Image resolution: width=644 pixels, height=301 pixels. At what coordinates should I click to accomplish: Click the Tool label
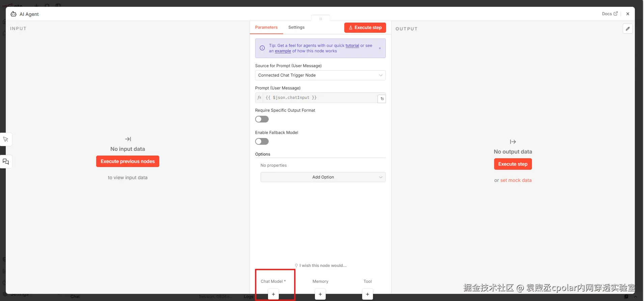[368, 281]
